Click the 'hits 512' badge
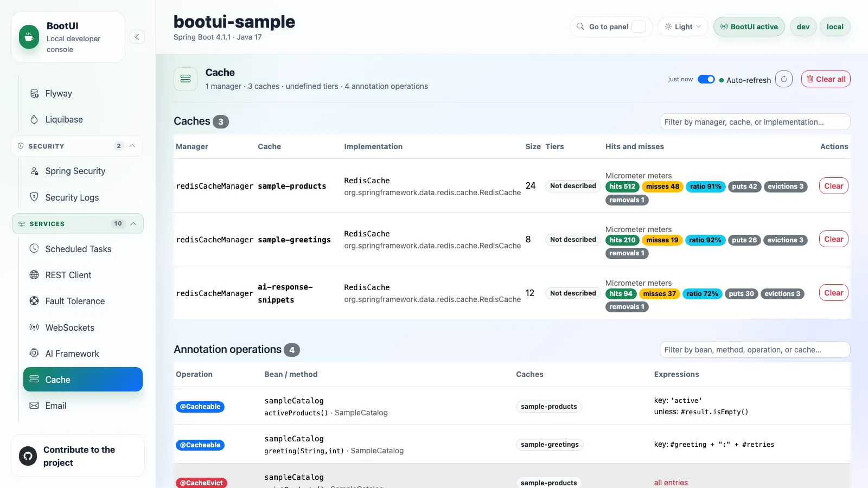The image size is (868, 488). coord(622,187)
